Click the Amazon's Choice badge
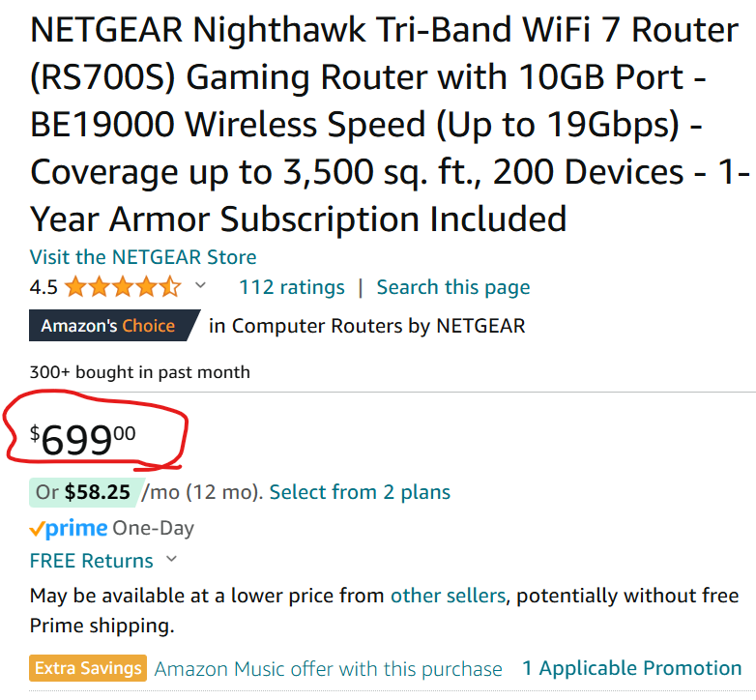The width and height of the screenshot is (756, 700). 109,326
